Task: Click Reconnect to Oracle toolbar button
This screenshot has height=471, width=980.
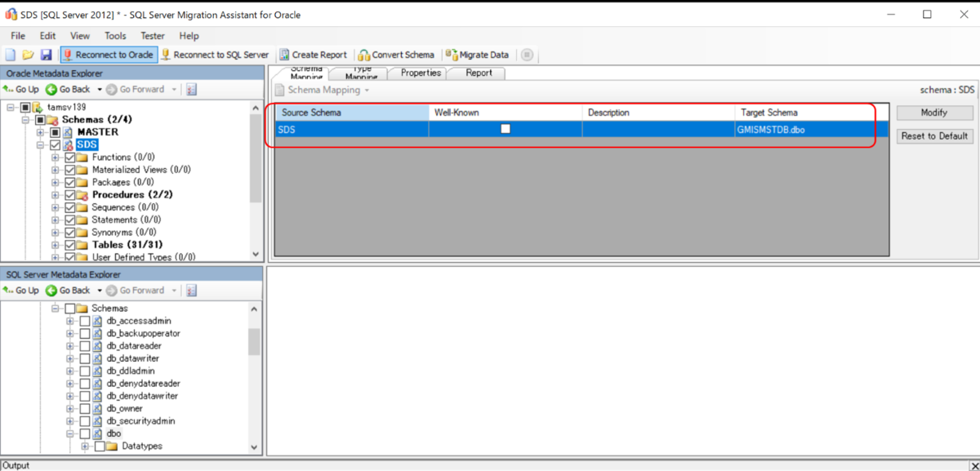Action: [107, 55]
